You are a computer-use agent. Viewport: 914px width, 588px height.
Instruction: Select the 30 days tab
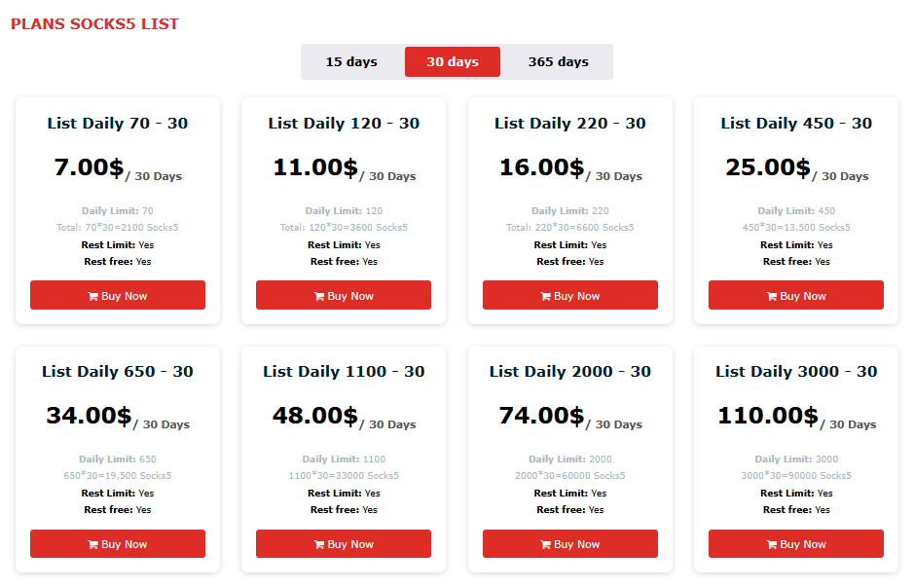click(453, 61)
